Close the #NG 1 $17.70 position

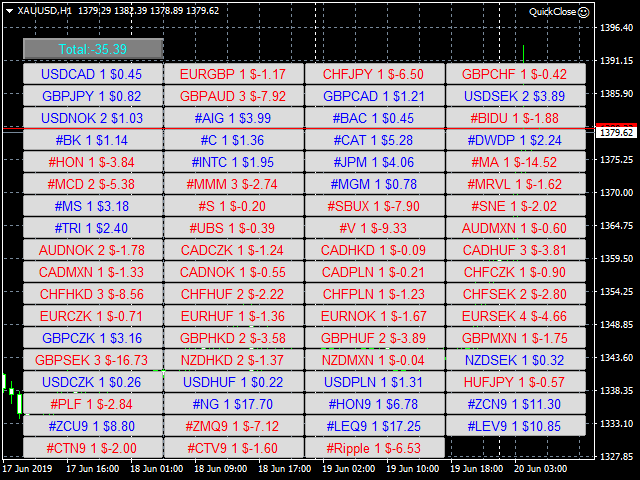[x=234, y=404]
